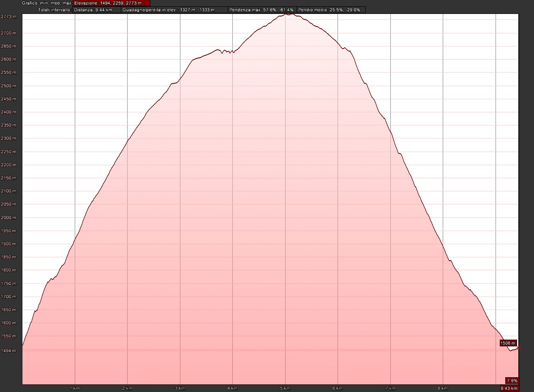Click the 8 km tick on distance axis
This screenshot has width=534, height=392.
[x=442, y=388]
